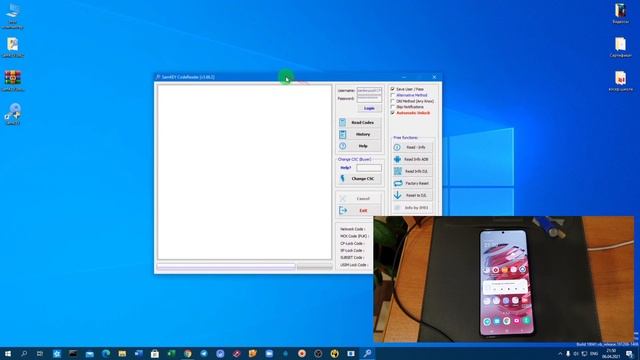The image size is (640, 360).
Task: Enable the Alternative Method checkbox
Action: (393, 95)
